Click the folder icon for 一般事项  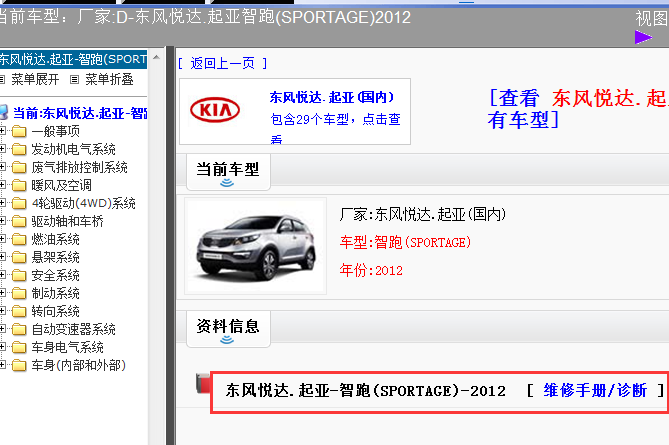(x=19, y=131)
